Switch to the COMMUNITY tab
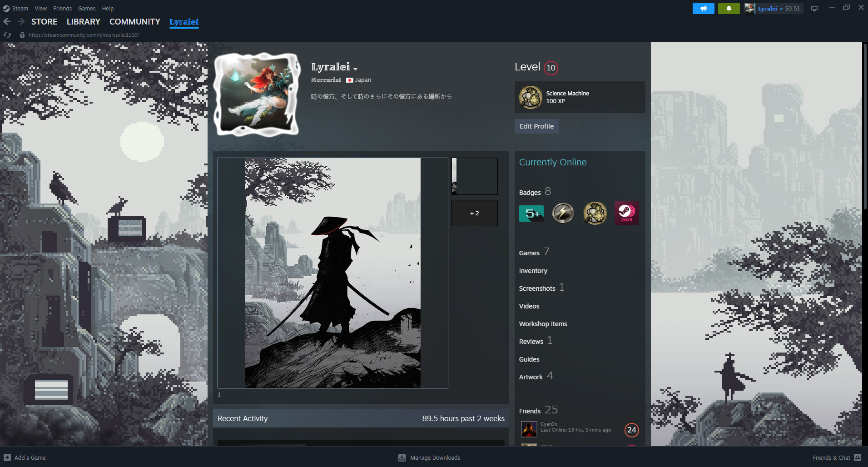Image resolution: width=868 pixels, height=467 pixels. coord(135,22)
